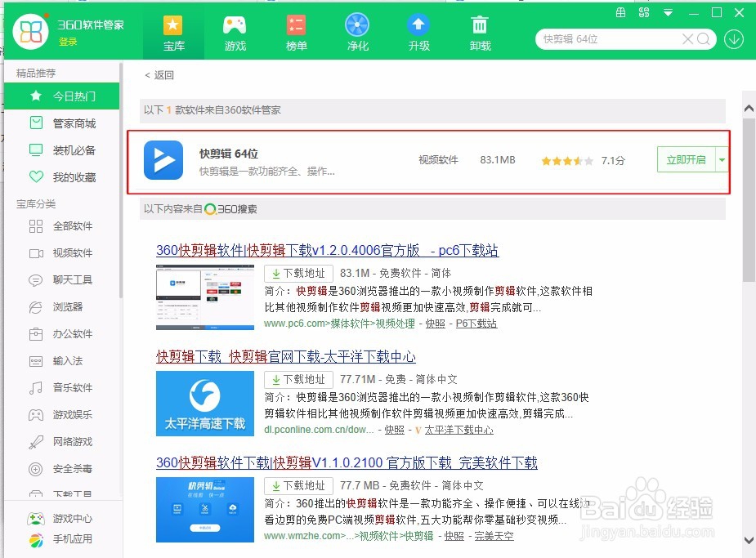Click the 太平洋下载中心 source link
756x558 pixels.
[x=459, y=430]
